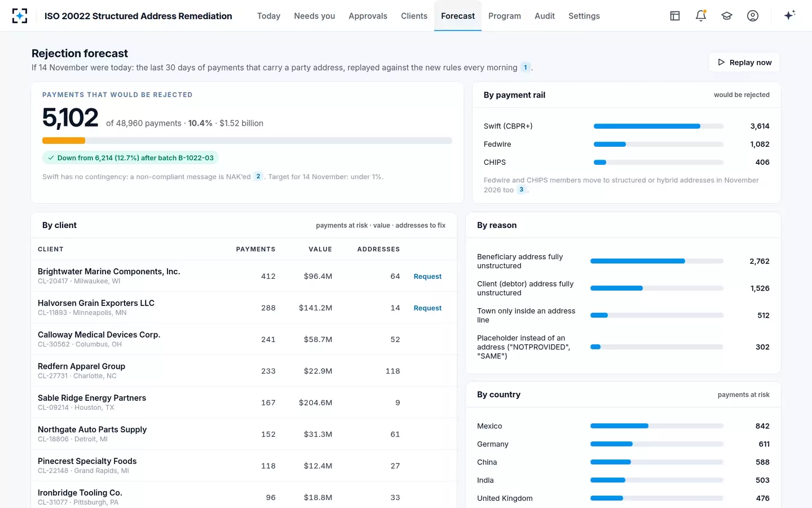Screen dimensions: 812x508
Task: Click the rejected payments progress bar
Action: pyautogui.click(x=247, y=141)
